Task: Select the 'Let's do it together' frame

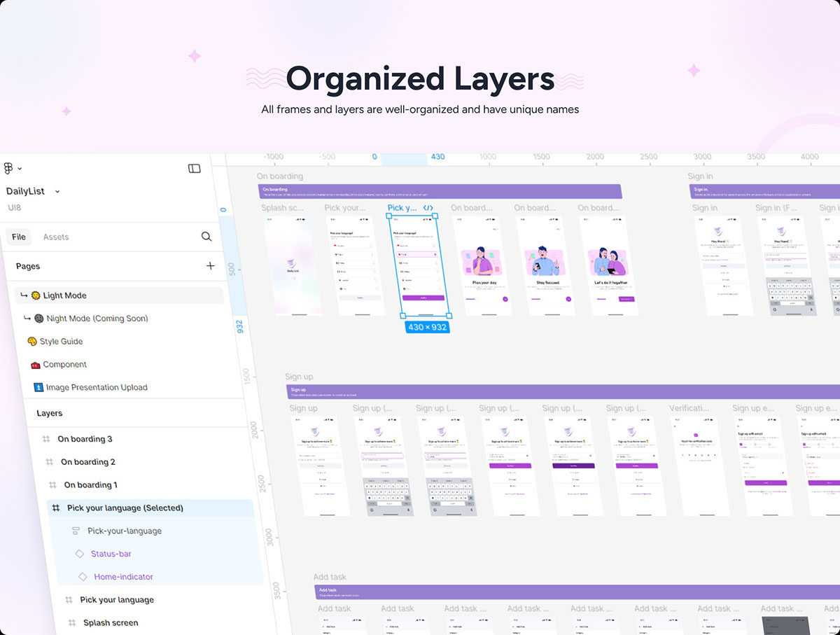Action: [608, 265]
